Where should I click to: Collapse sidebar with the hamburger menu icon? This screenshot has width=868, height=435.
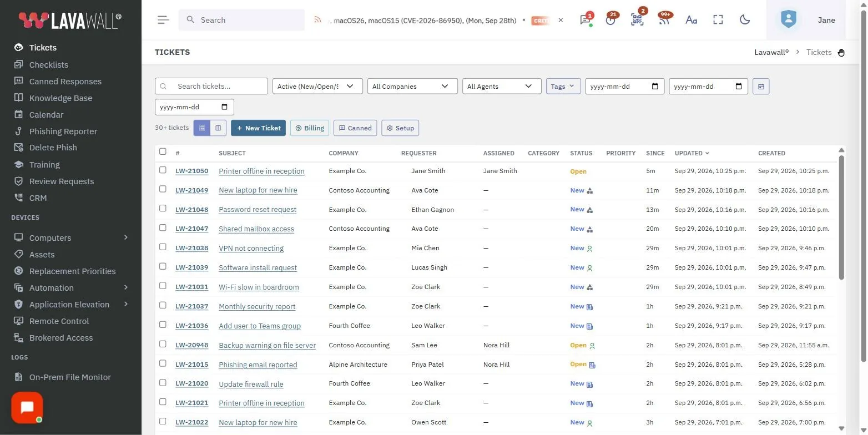click(x=163, y=20)
